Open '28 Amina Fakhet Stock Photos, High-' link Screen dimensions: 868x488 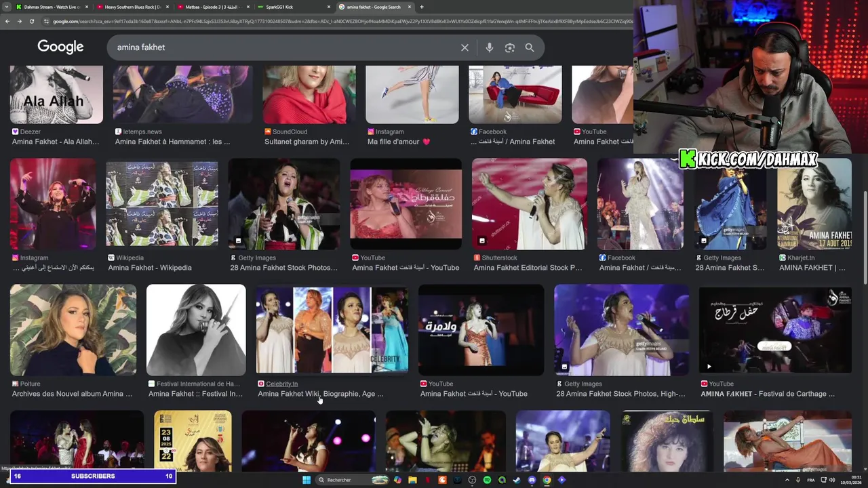[x=620, y=394]
